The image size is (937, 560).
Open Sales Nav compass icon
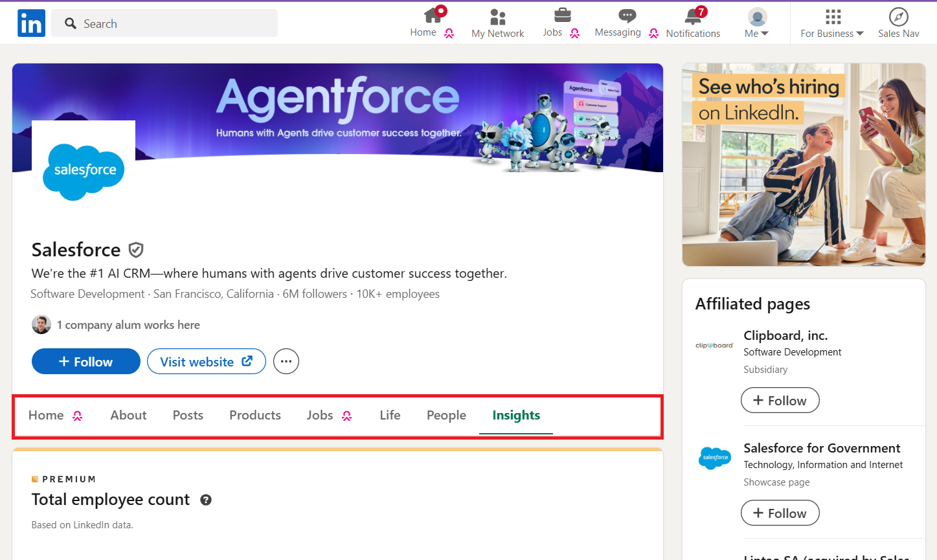(898, 17)
